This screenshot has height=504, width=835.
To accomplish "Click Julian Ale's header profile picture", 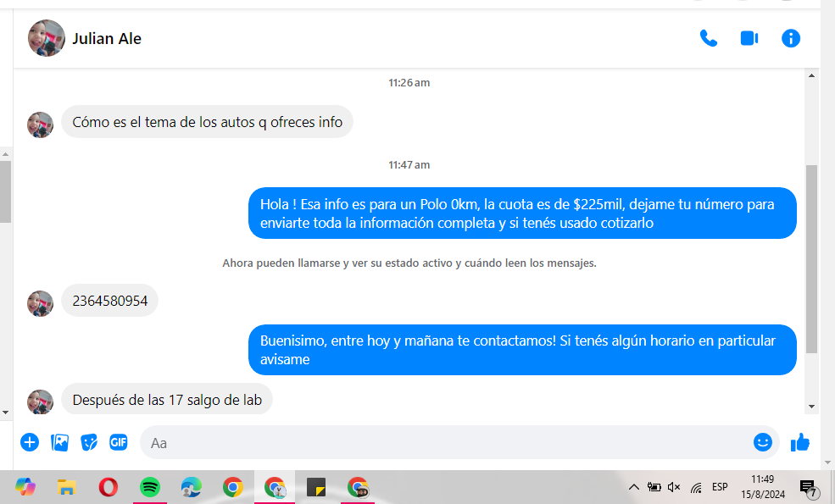I will point(47,38).
